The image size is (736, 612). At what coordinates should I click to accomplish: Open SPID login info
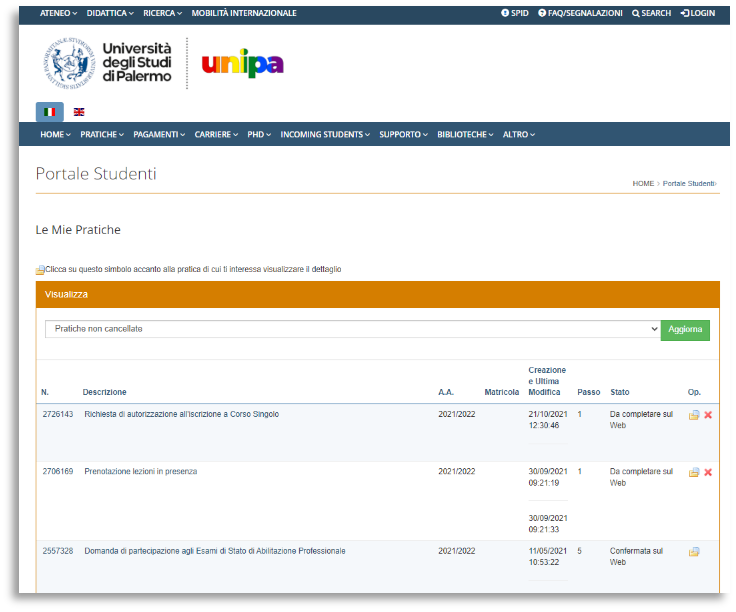point(514,13)
